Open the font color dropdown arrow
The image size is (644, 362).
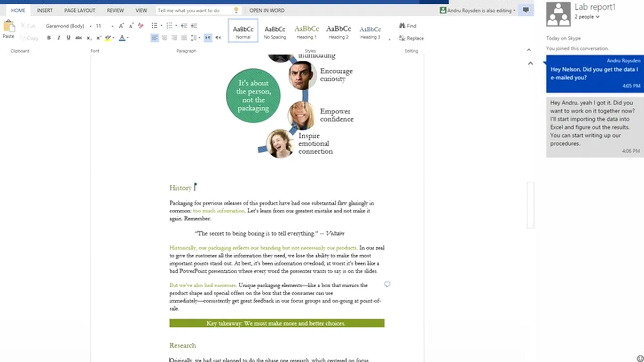pyautogui.click(x=127, y=38)
